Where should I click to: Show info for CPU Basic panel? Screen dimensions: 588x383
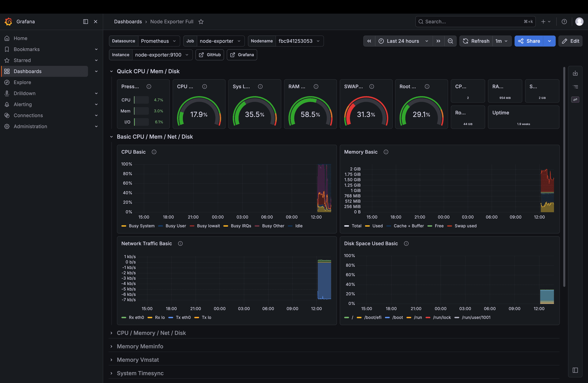[x=154, y=152]
